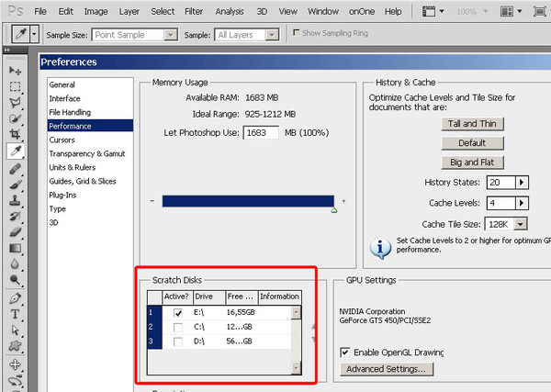
Task: Select the Quick Selection tool
Action: pos(15,118)
